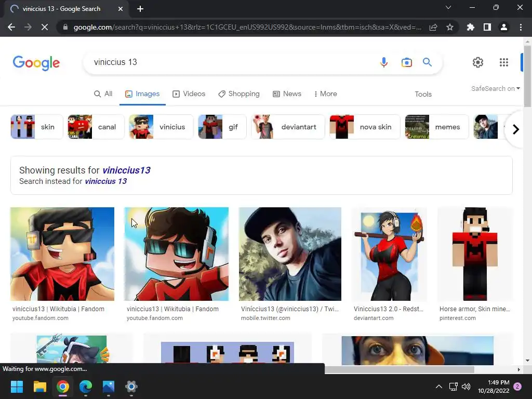Show more suggestion chips with right arrow

[516, 129]
